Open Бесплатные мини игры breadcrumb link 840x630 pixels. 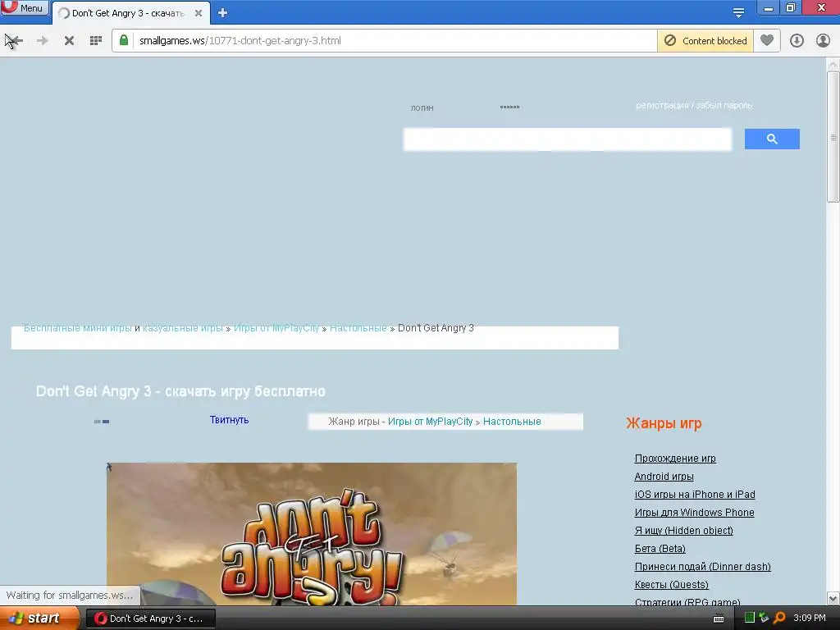(x=78, y=328)
